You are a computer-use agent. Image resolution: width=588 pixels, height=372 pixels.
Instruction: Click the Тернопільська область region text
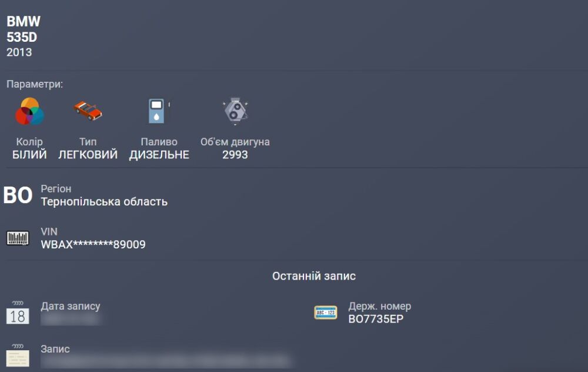(x=104, y=202)
